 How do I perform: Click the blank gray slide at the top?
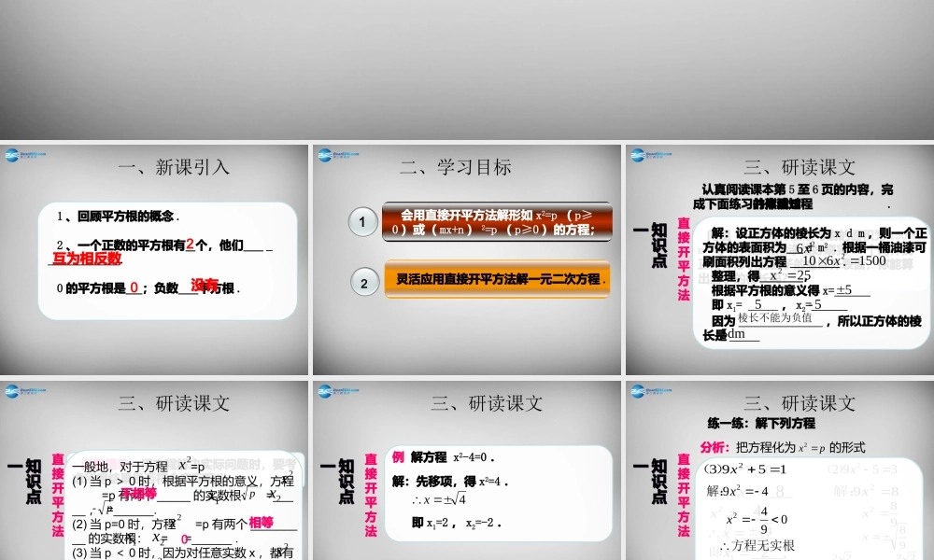(x=467, y=70)
